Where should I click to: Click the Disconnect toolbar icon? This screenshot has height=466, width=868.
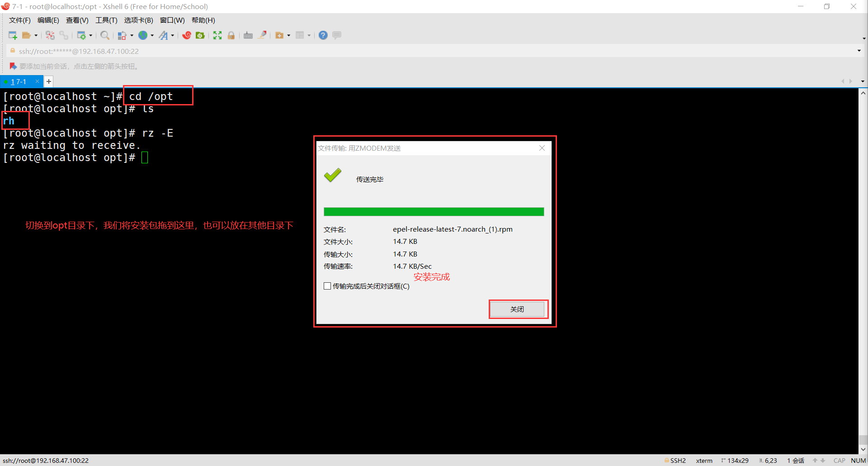click(x=50, y=35)
